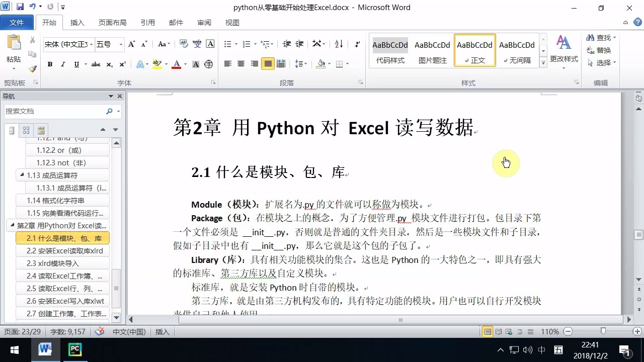Viewport: 644px width, 362px height.
Task: Select heading 2.2 安装Excel读取库xlrd in navigation
Action: 63,250
